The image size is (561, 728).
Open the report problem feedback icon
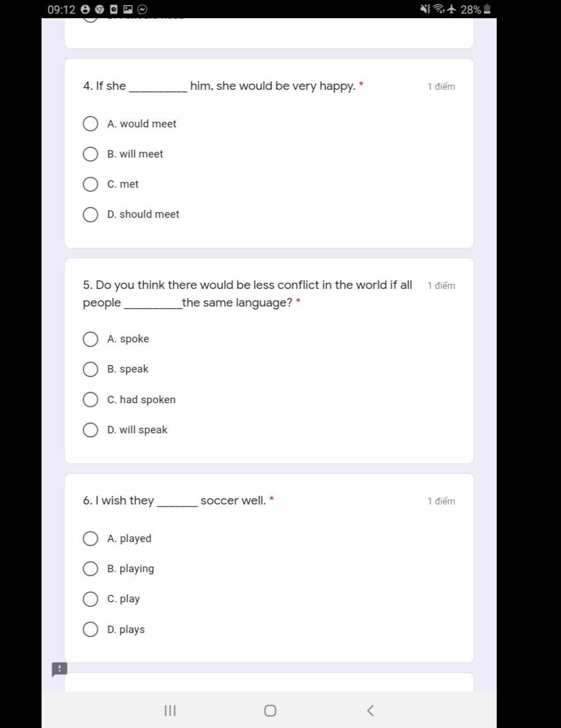(x=59, y=669)
